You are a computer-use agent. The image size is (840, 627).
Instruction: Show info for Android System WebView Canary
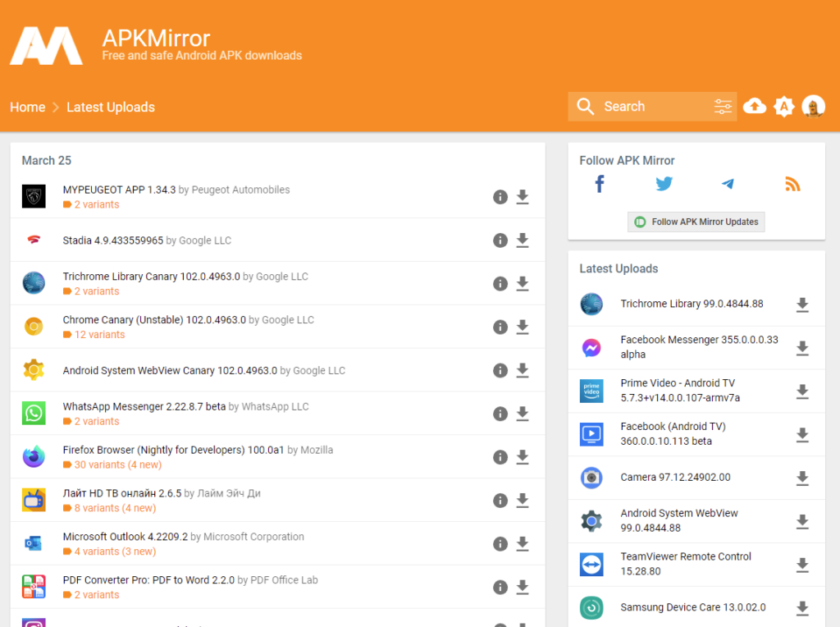500,371
